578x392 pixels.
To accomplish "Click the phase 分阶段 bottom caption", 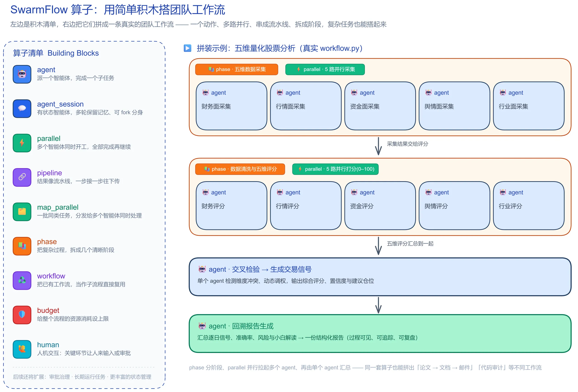I will coord(365,367).
